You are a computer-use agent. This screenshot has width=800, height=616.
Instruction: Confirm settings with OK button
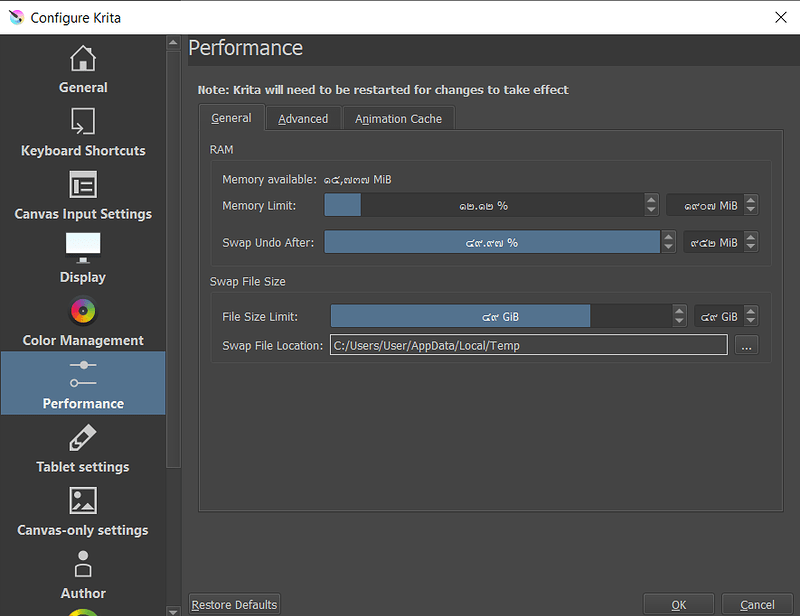pos(679,605)
